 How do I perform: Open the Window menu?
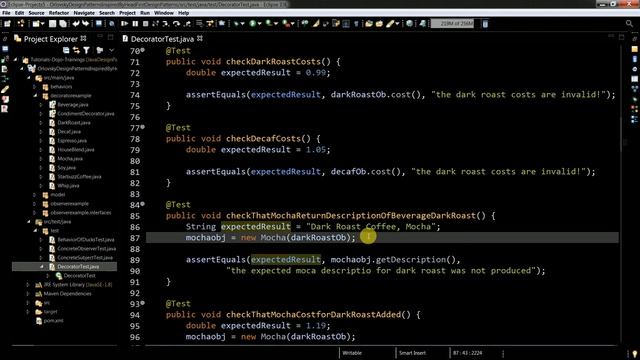tap(164, 13)
